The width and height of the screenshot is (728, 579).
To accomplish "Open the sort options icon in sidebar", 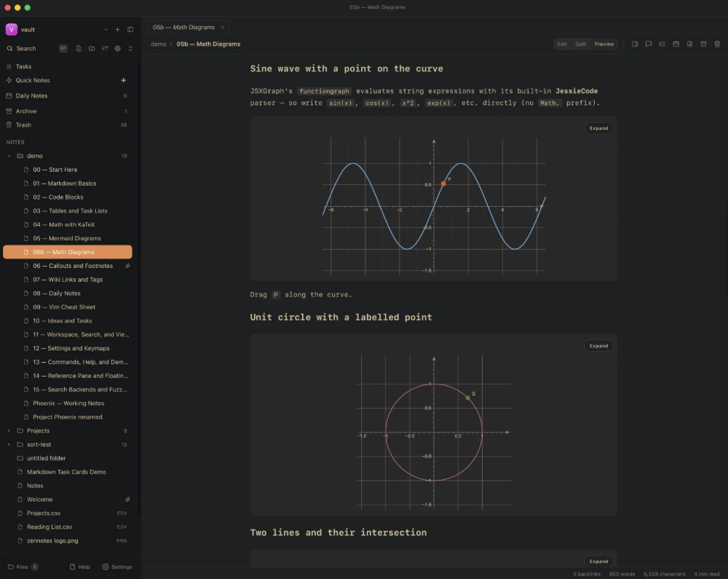I will click(x=105, y=48).
